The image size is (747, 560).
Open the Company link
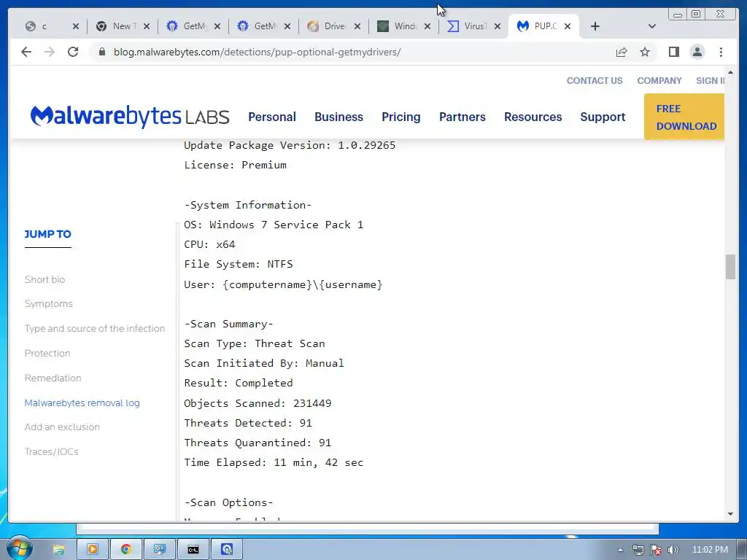659,80
